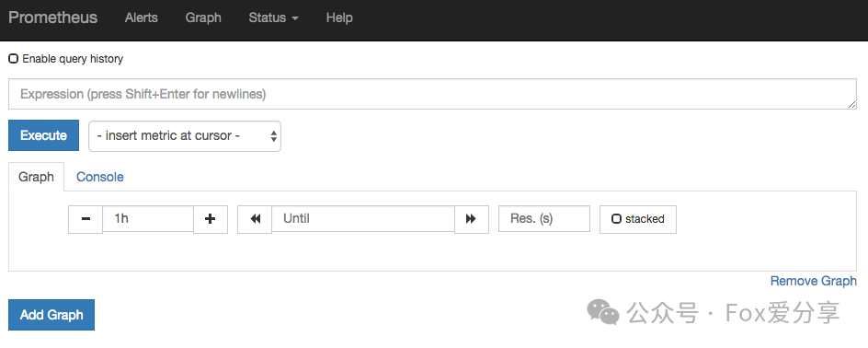868x348 pixels.
Task: Focus the Expression query input field
Action: 432,94
